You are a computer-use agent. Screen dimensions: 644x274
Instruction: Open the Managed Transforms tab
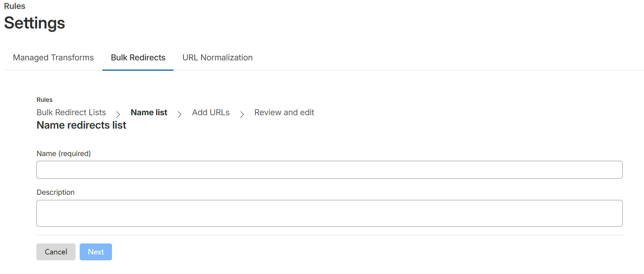(x=53, y=58)
